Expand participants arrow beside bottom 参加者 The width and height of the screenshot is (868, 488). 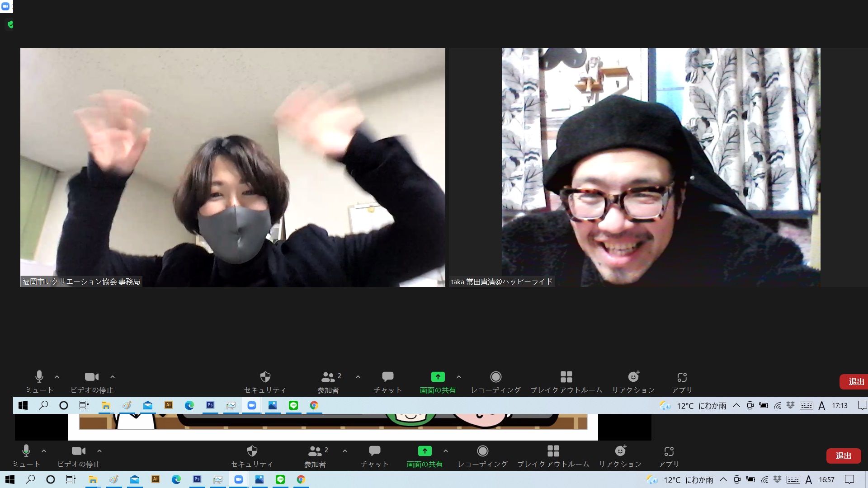(345, 451)
